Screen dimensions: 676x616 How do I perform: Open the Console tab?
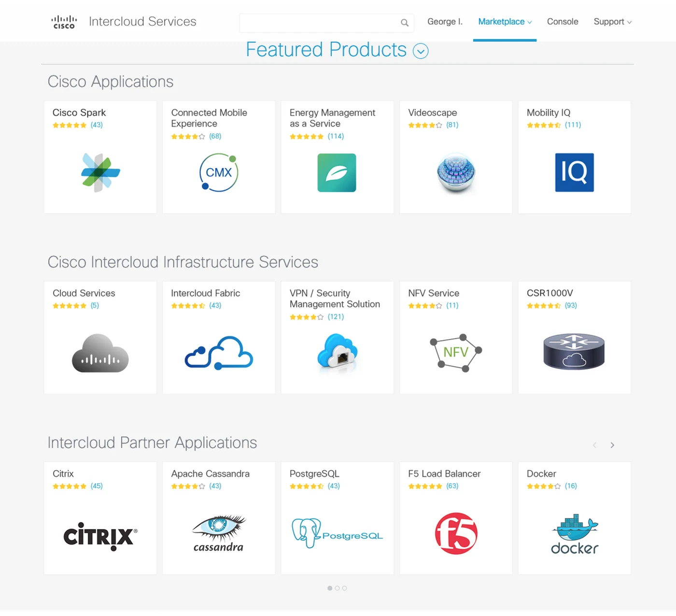[x=563, y=22]
